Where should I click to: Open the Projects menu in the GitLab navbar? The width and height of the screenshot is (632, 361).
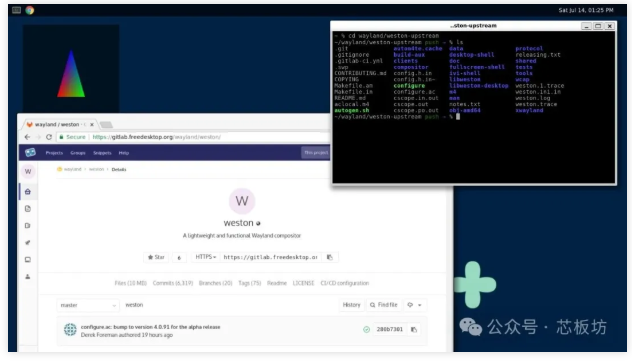pos(54,153)
